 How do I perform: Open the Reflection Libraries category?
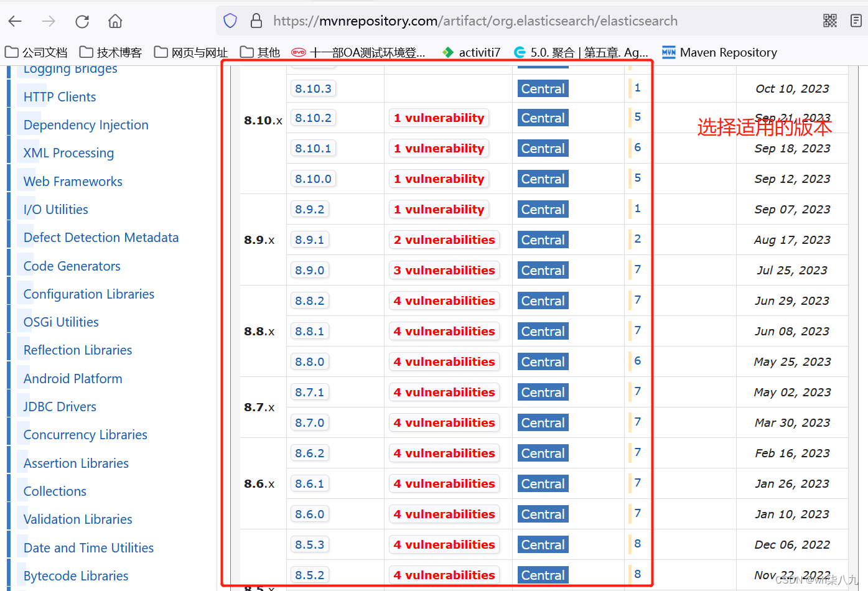[x=78, y=350]
